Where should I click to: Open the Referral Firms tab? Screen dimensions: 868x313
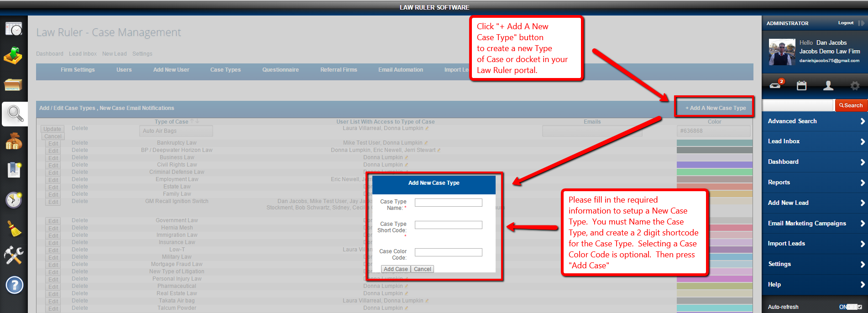[339, 70]
